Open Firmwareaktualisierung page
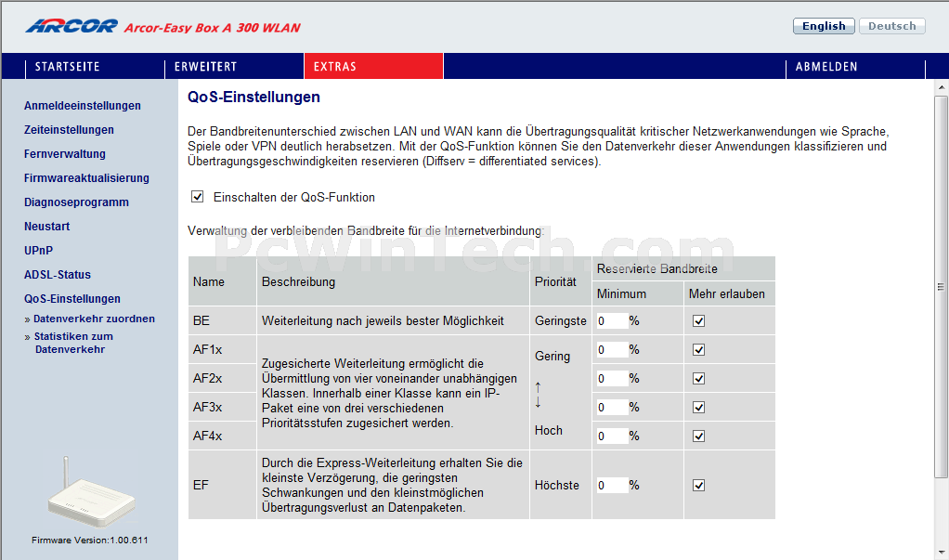The height and width of the screenshot is (560, 949). pos(86,178)
